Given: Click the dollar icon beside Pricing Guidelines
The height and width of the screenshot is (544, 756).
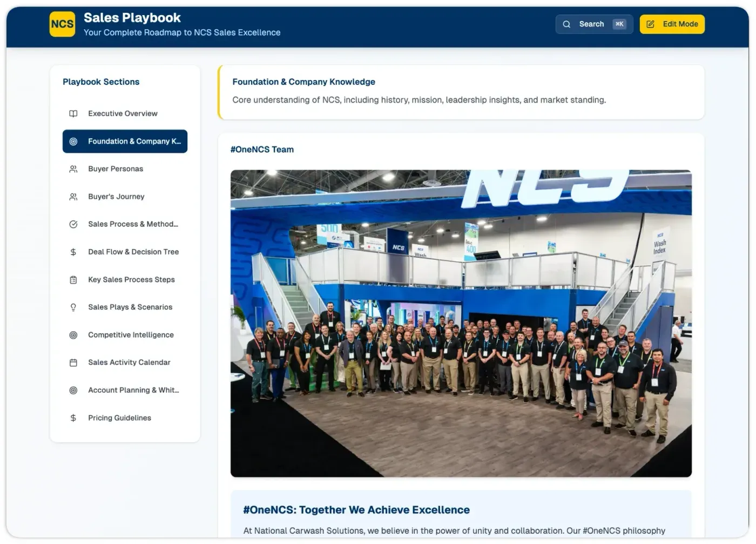Looking at the screenshot, I should 73,418.
